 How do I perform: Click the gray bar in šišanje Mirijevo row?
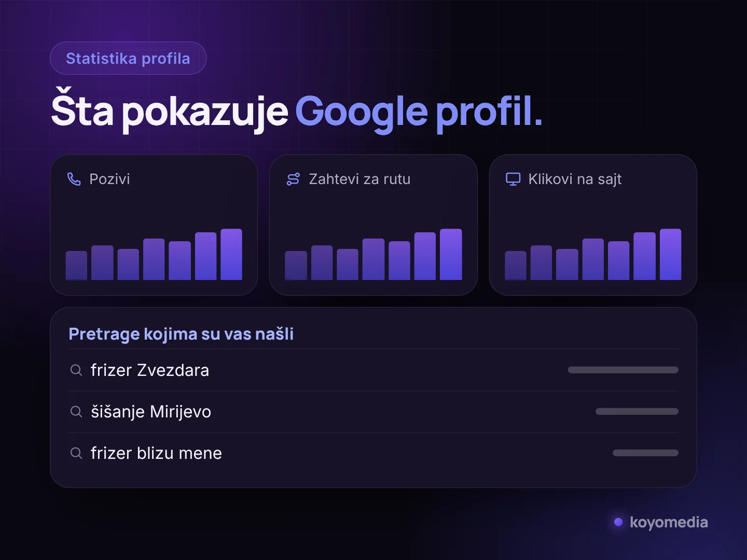pyautogui.click(x=637, y=412)
